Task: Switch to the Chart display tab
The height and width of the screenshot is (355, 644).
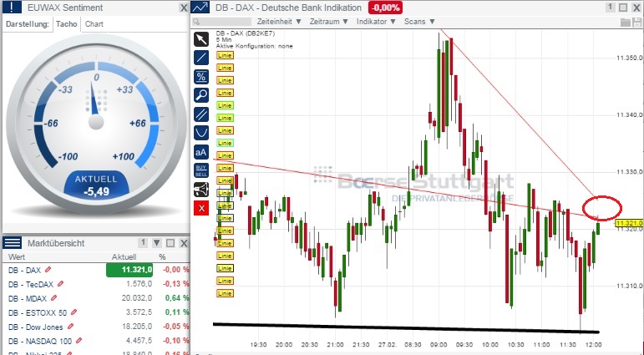Action: (x=94, y=24)
